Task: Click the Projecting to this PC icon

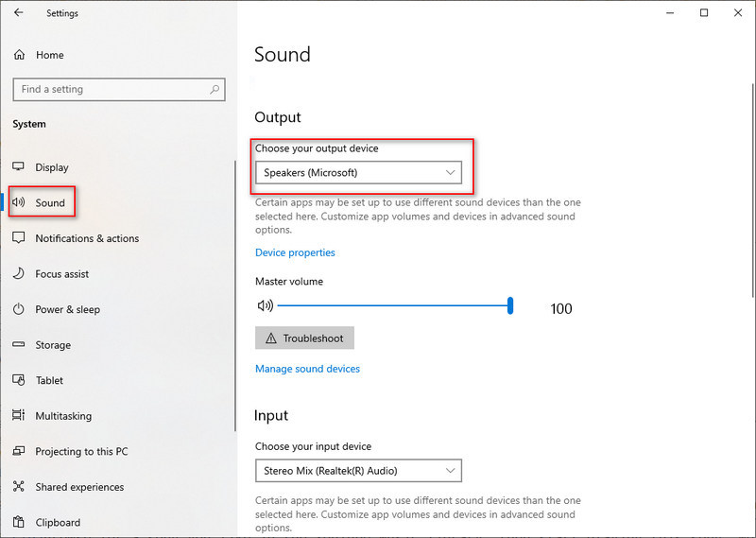Action: tap(18, 451)
